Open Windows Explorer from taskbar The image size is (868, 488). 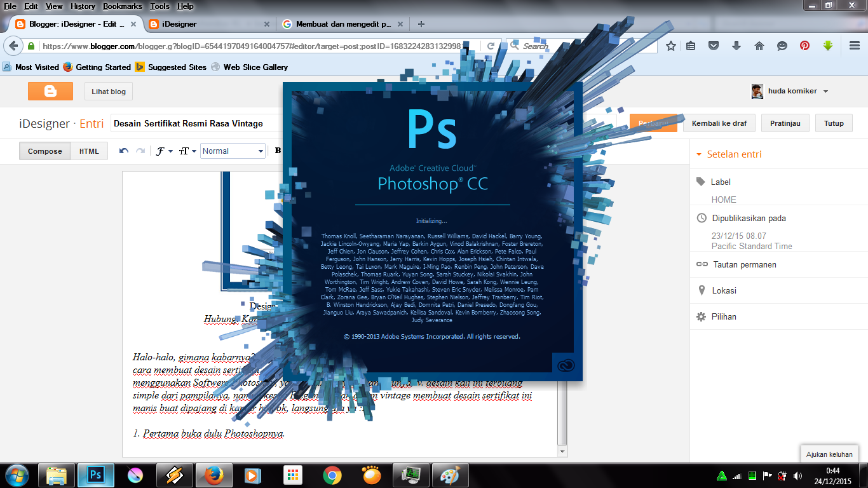click(57, 475)
